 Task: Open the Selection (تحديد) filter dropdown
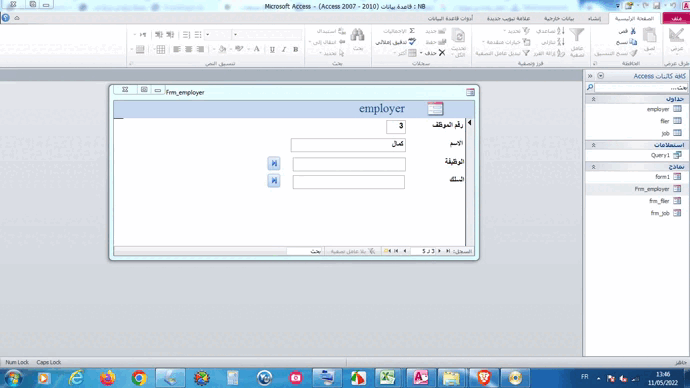coord(517,31)
